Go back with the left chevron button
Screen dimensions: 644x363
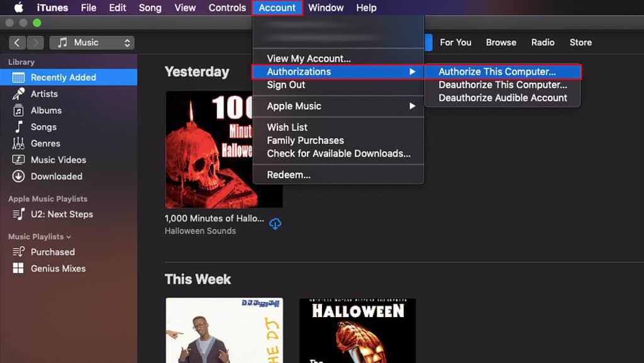pyautogui.click(x=17, y=43)
